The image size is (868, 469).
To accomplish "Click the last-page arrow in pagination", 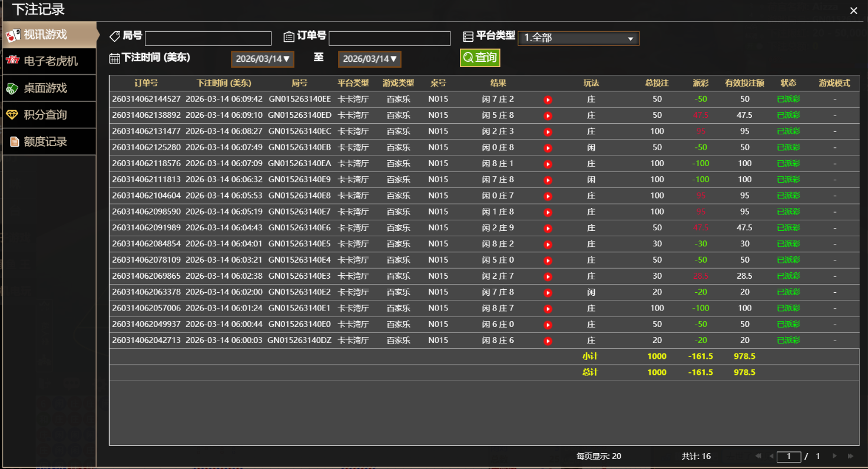I will tap(851, 455).
